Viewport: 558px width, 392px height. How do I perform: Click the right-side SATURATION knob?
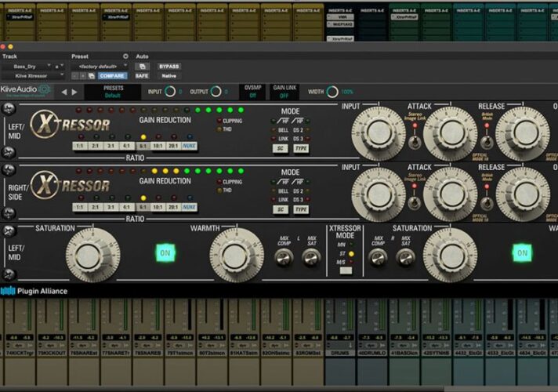click(x=450, y=256)
